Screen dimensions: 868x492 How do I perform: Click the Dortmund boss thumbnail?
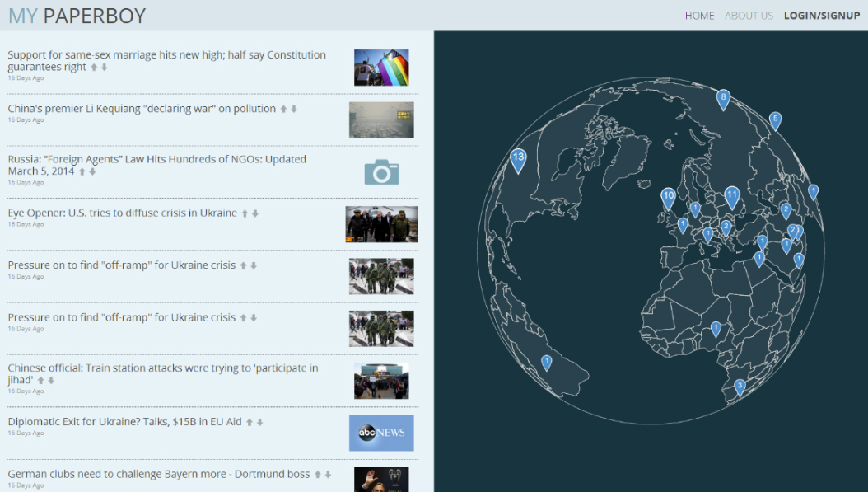pyautogui.click(x=381, y=480)
